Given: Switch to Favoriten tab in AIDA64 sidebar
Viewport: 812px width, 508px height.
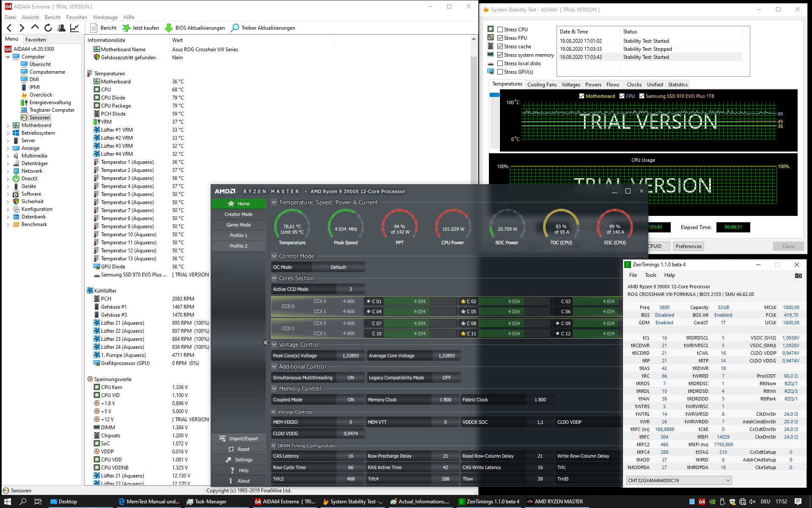Looking at the screenshot, I should tap(36, 40).
